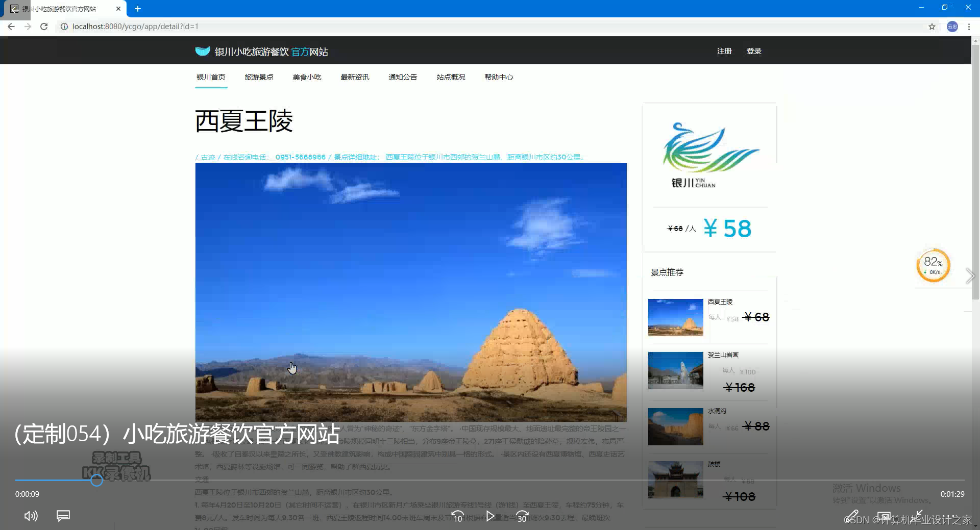The height and width of the screenshot is (530, 980).
Task: Click the browser back arrow
Action: click(11, 27)
